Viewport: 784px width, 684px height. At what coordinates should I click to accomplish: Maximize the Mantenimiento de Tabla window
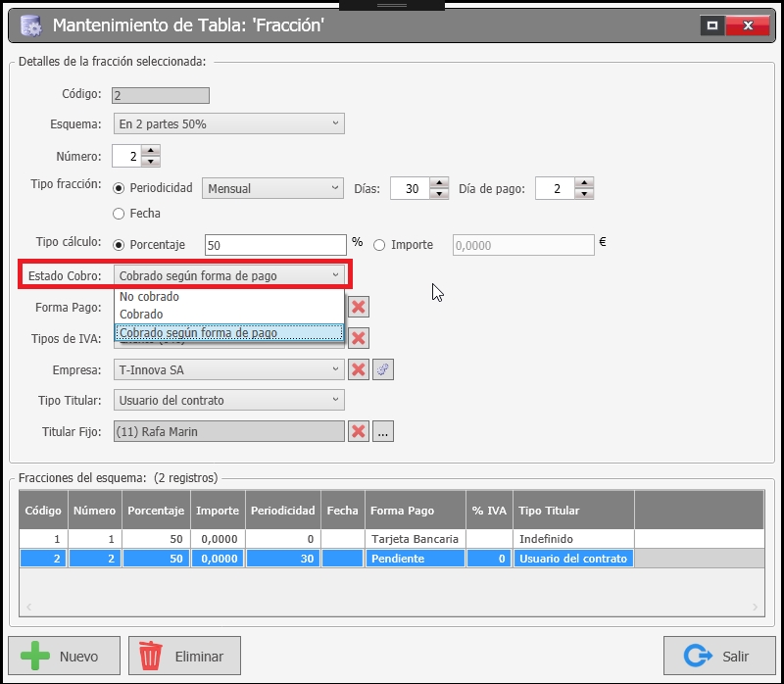pos(712,25)
